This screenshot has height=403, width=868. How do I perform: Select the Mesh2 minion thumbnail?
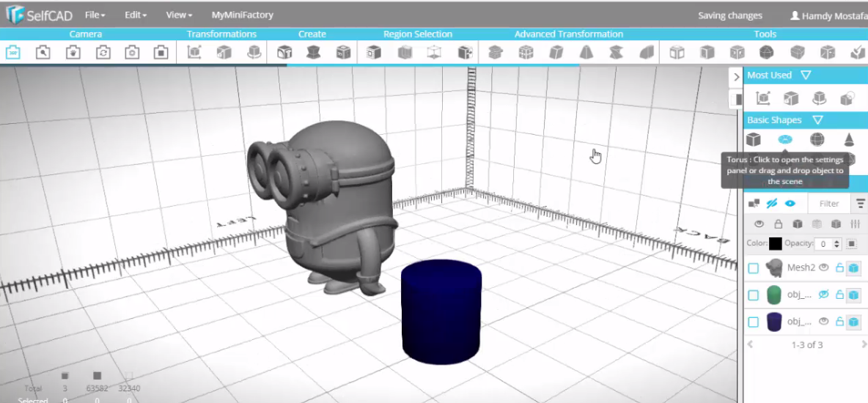(774, 268)
